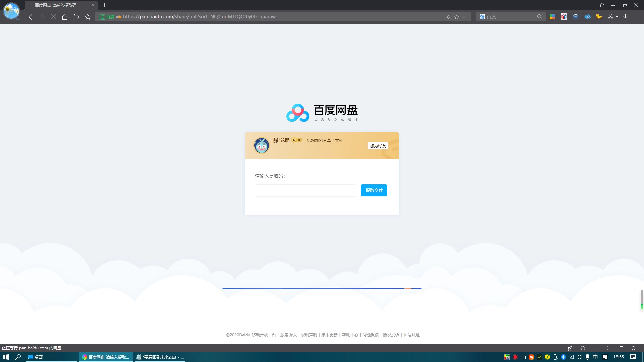Click the skin shirt icon in title bar
This screenshot has height=362, width=644.
click(x=602, y=5)
